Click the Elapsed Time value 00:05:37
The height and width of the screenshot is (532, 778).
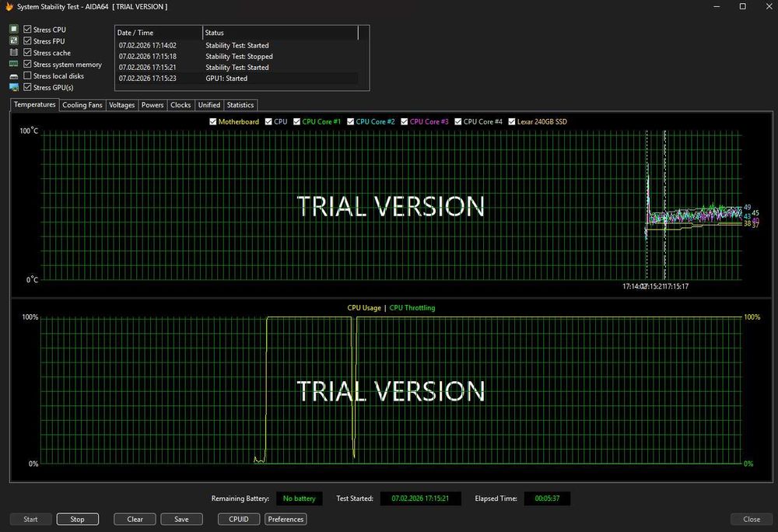click(547, 499)
